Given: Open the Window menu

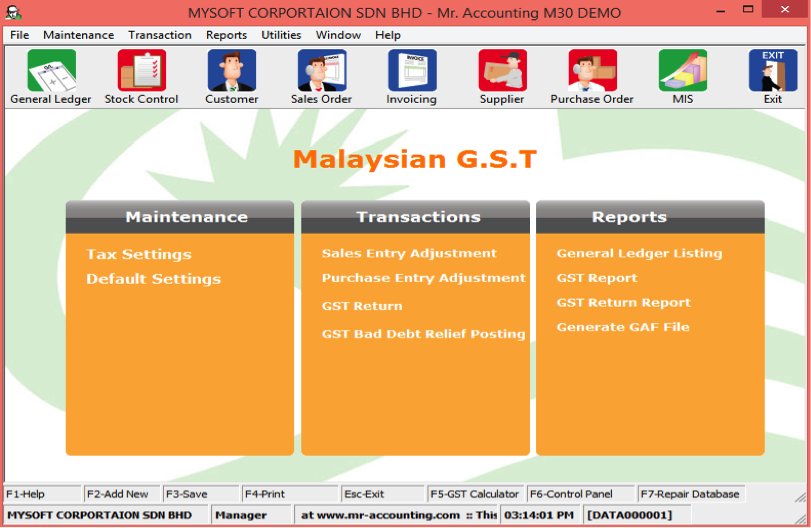Looking at the screenshot, I should (x=338, y=35).
